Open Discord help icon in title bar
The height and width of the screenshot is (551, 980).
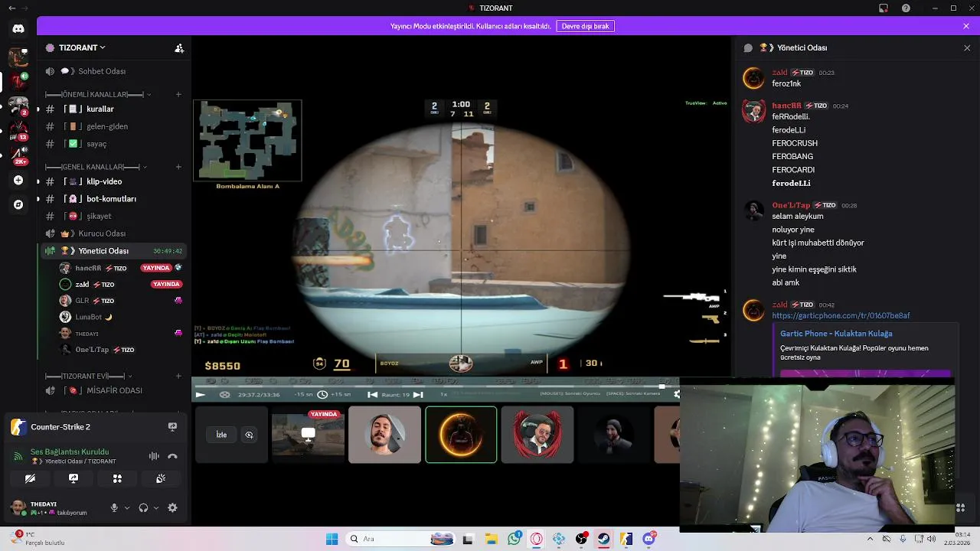pyautogui.click(x=906, y=8)
